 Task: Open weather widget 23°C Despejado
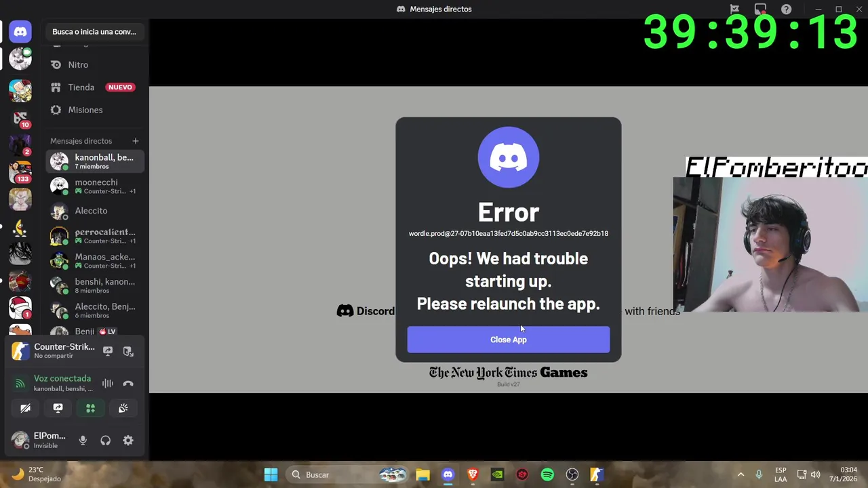(37, 474)
